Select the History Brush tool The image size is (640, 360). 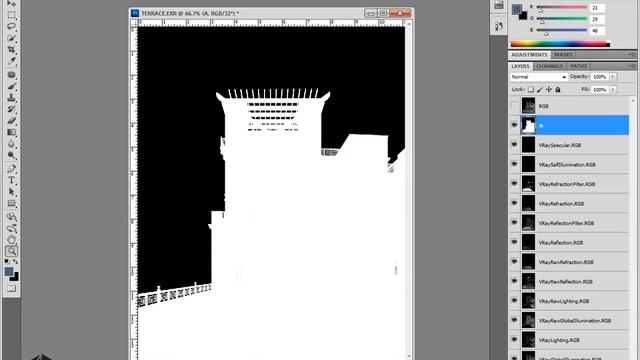coord(11,109)
